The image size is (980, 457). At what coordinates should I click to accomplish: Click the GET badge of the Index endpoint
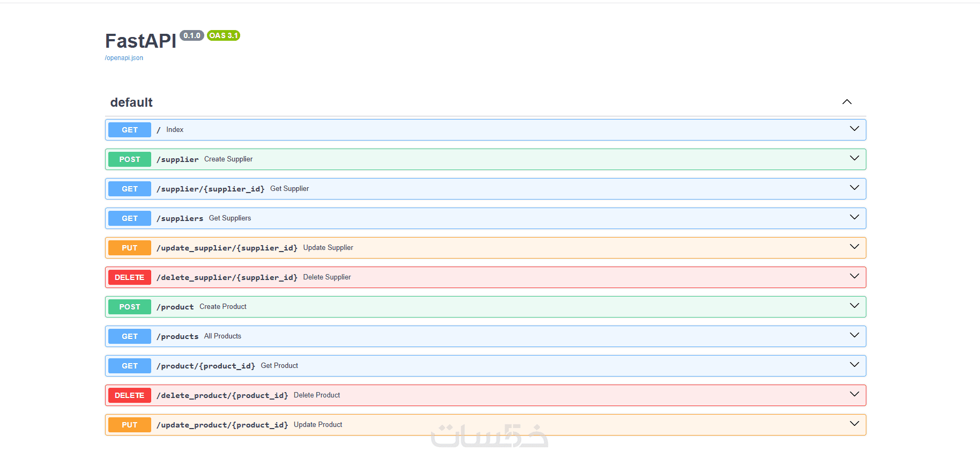tap(130, 130)
